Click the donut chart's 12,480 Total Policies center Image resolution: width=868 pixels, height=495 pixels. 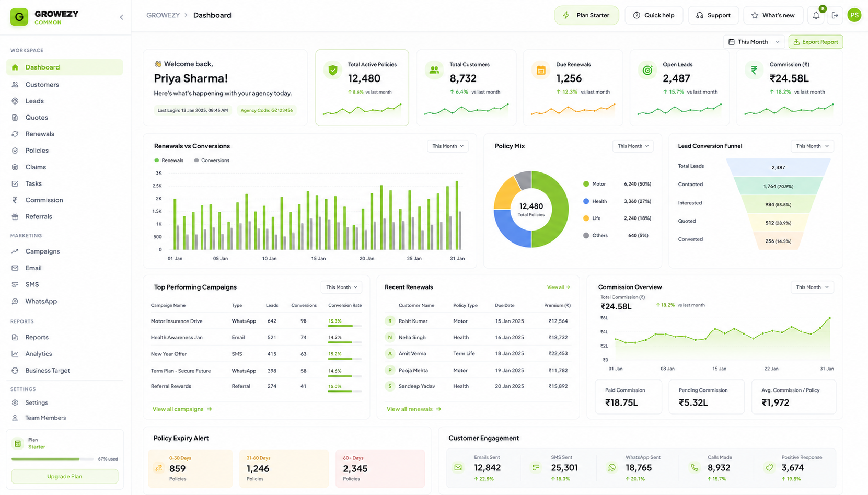(531, 209)
